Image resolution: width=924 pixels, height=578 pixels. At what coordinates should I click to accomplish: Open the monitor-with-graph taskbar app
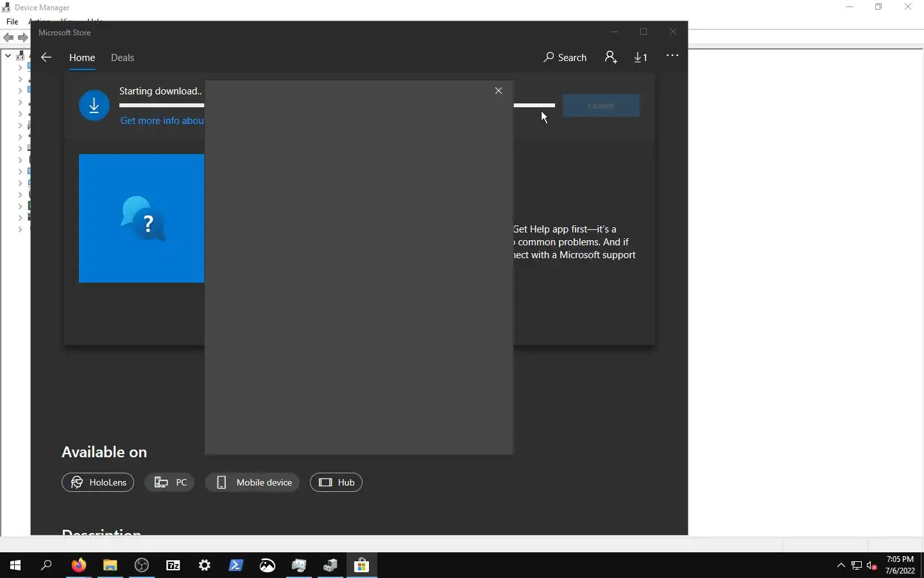tap(299, 565)
